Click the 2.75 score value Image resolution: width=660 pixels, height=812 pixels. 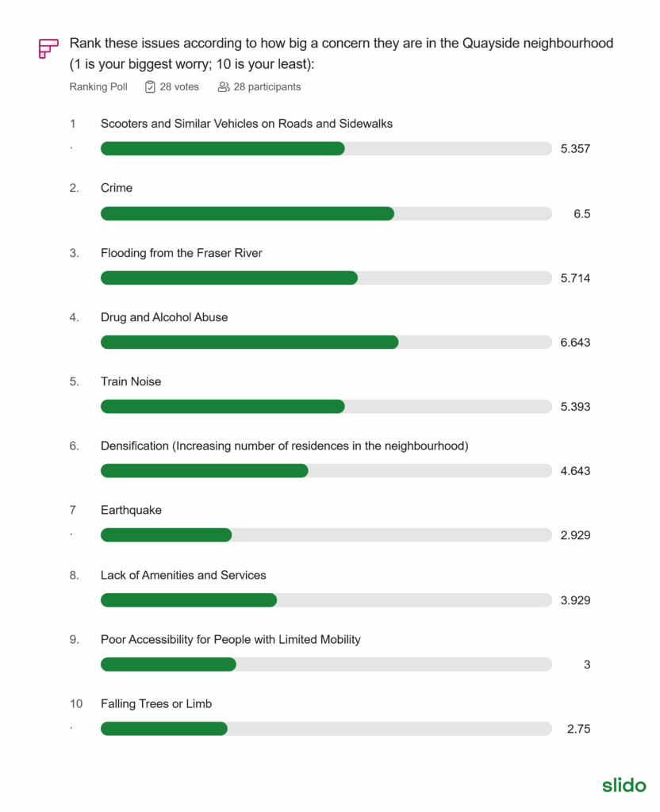pyautogui.click(x=578, y=729)
